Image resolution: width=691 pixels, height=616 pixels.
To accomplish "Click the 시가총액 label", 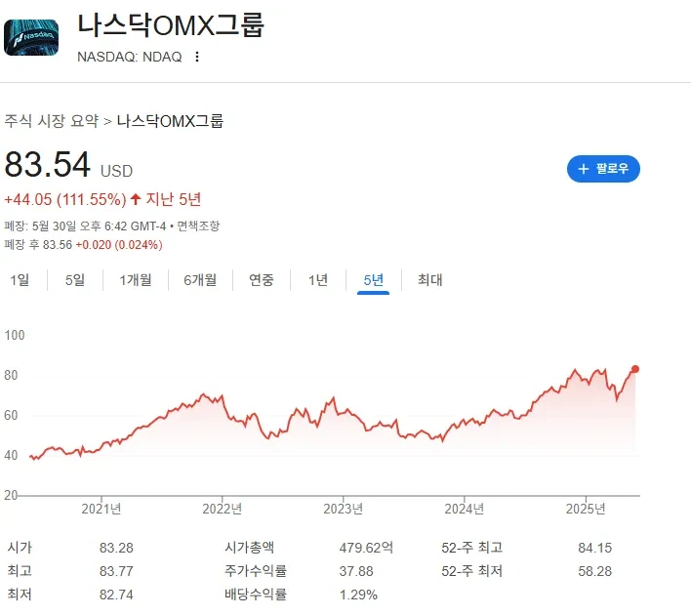I will pyautogui.click(x=250, y=548).
